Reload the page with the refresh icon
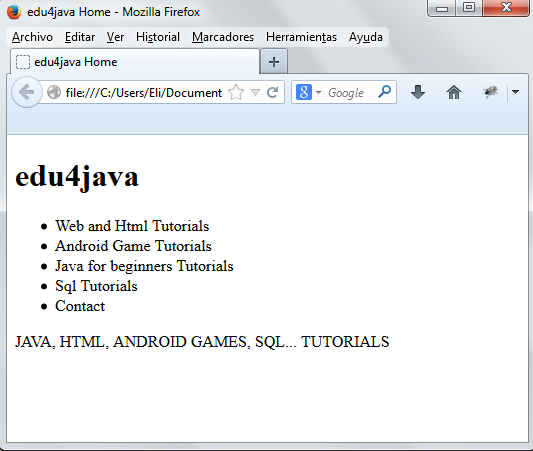The height and width of the screenshot is (451, 533). coord(273,92)
